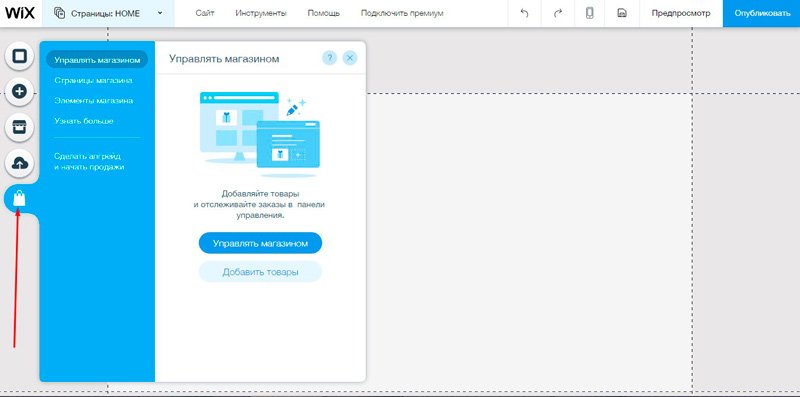Switch to the mobile editor view
Viewport: 800px width, 397px height.
click(x=589, y=13)
